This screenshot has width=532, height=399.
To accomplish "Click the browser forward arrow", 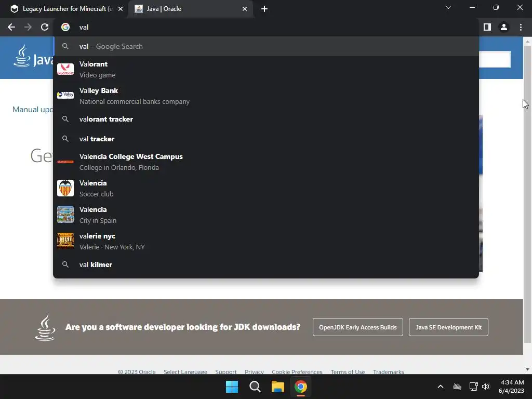I will pyautogui.click(x=28, y=27).
